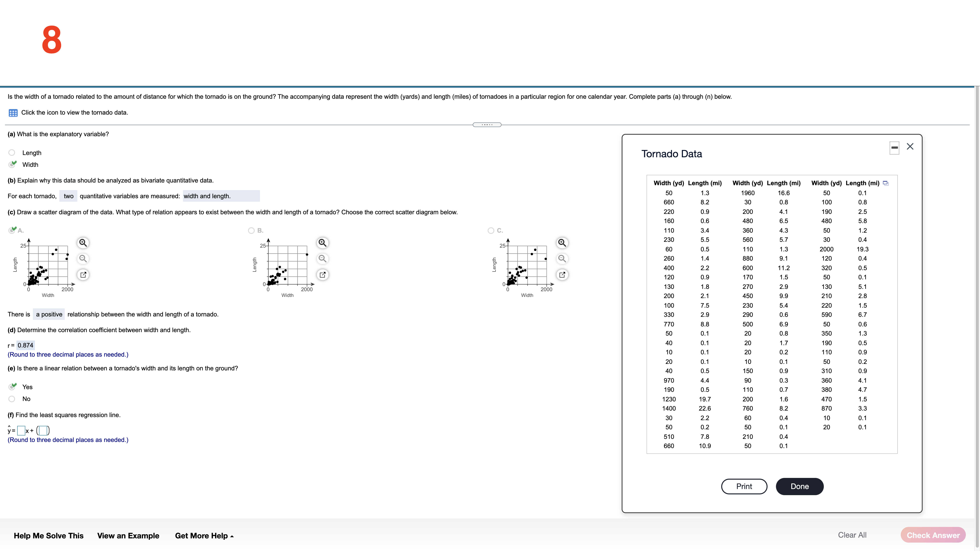The width and height of the screenshot is (980, 551).
Task: Select the zoom-in magnifier on scatter diagram B
Action: click(322, 242)
